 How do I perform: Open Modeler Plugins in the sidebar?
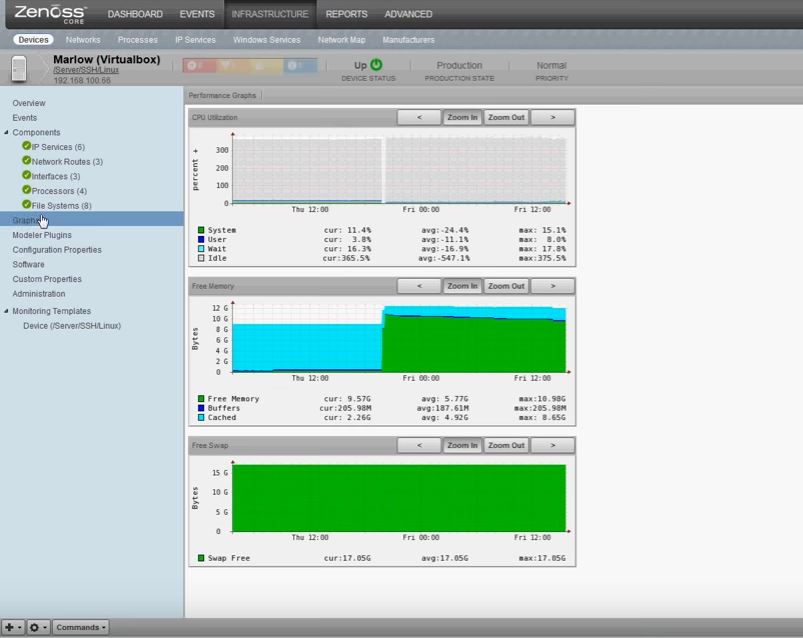tap(42, 235)
